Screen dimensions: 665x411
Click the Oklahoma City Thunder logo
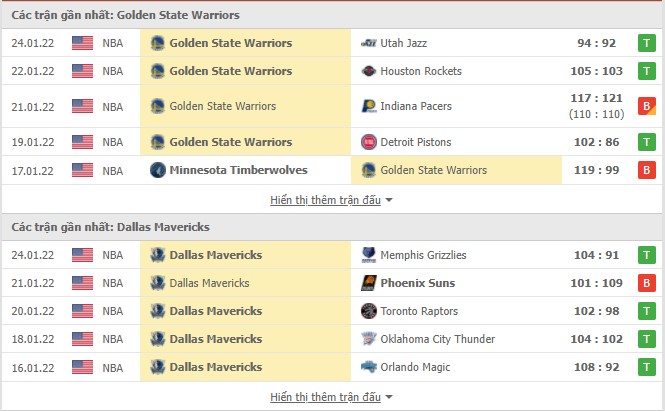368,339
